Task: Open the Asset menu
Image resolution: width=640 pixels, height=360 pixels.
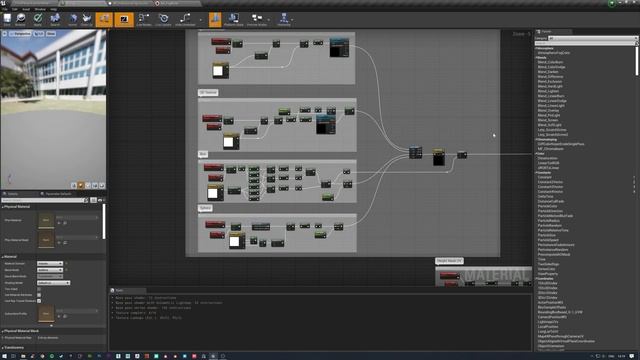Action: [x=26, y=9]
